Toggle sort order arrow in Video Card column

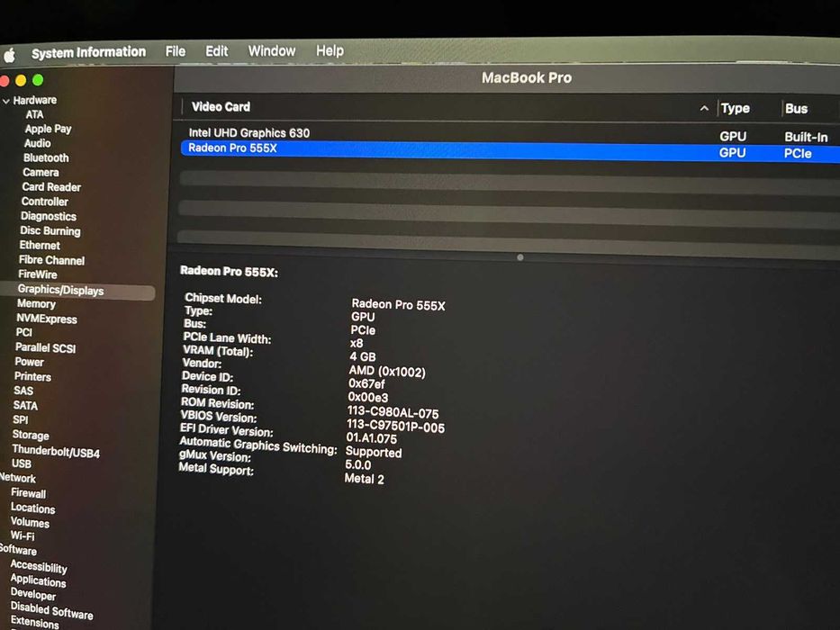704,108
